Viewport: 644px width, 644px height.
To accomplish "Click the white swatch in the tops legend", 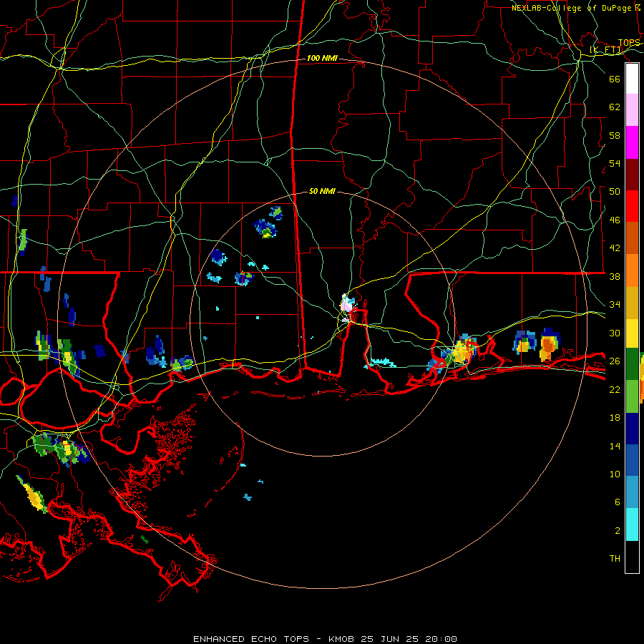I will [x=632, y=79].
